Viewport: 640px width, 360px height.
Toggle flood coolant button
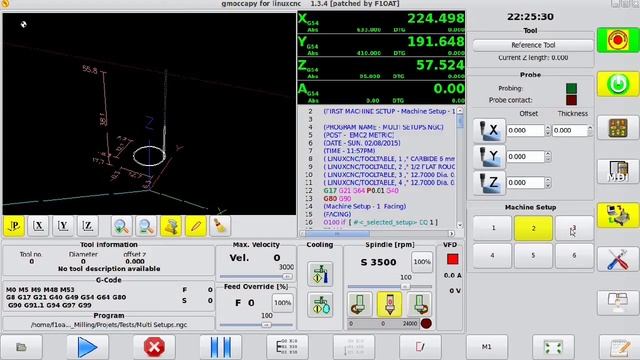tap(320, 273)
